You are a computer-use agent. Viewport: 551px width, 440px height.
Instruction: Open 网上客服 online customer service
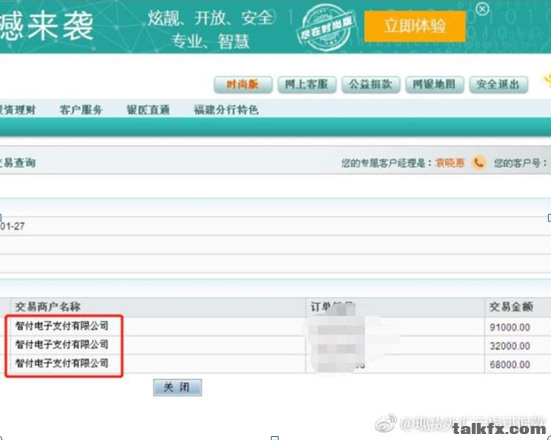(x=307, y=84)
